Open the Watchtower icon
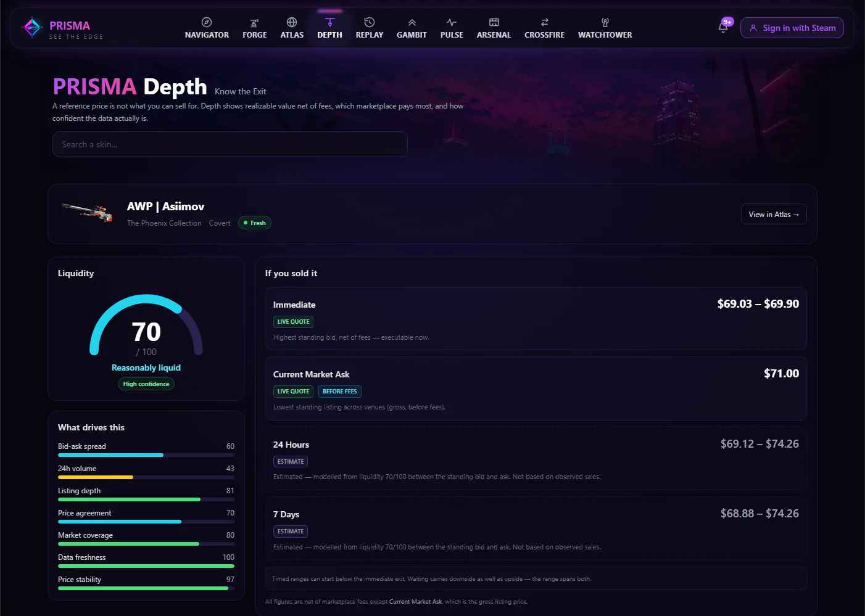This screenshot has height=616, width=865. (x=605, y=23)
